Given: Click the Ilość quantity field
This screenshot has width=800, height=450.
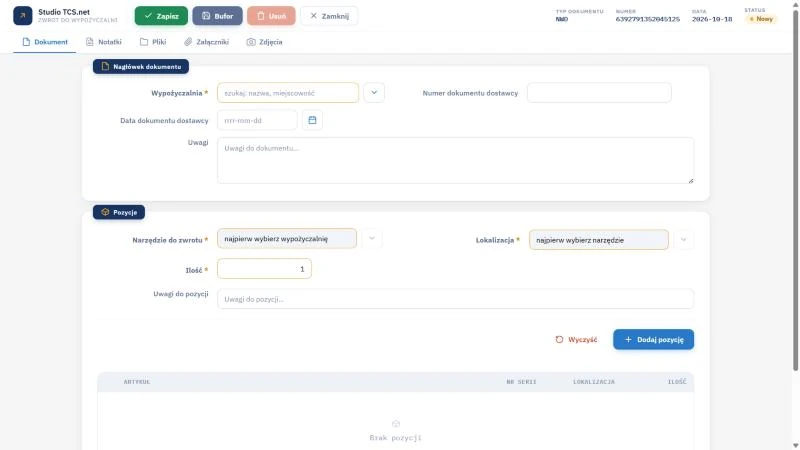Looking at the screenshot, I should pyautogui.click(x=264, y=269).
